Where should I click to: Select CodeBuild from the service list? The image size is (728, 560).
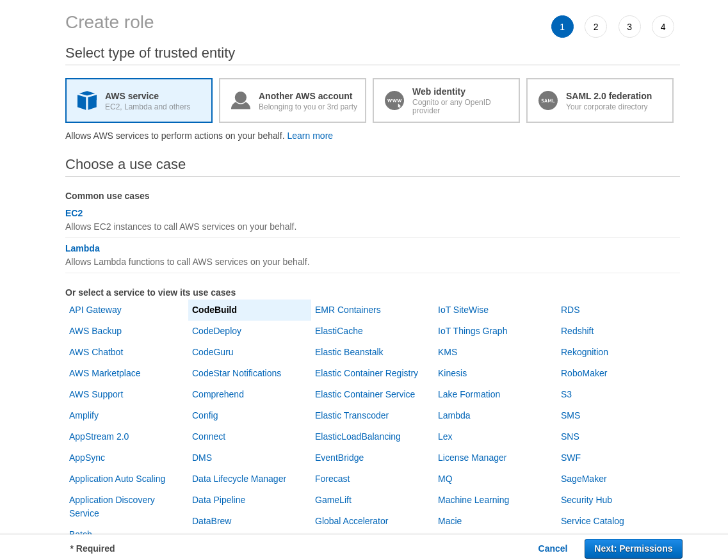point(214,310)
